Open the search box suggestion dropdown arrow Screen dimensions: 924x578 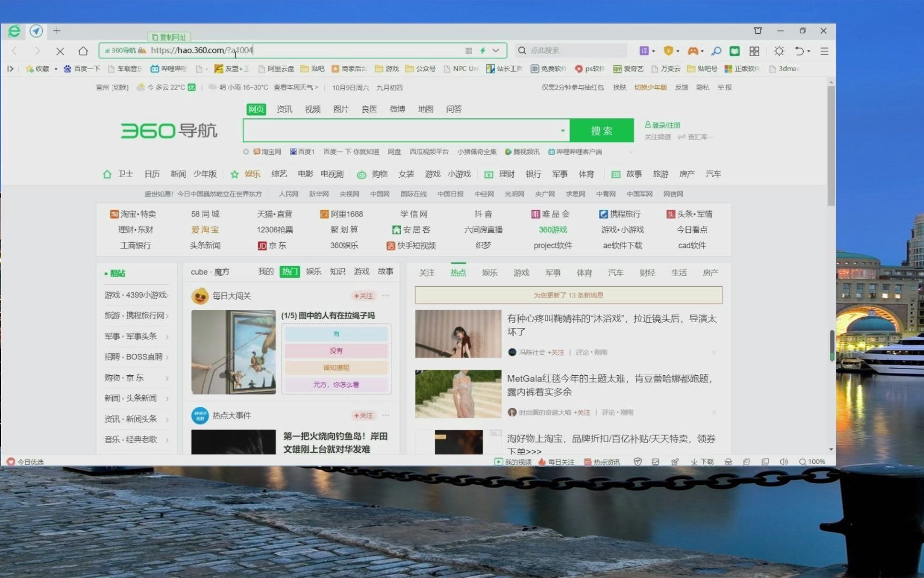(563, 131)
